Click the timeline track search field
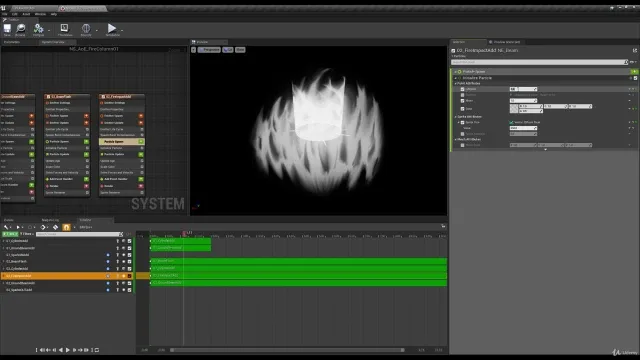Viewport: 640px width, 360px height. 79,234
